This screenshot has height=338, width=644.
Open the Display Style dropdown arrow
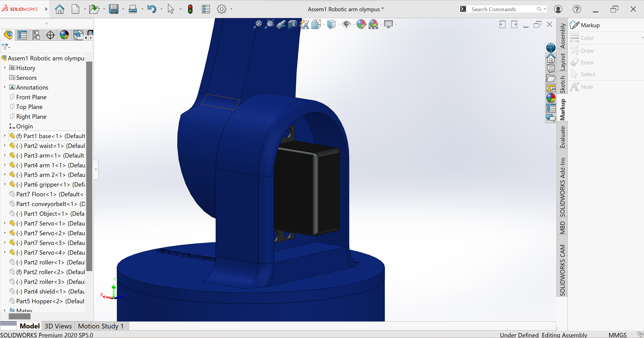339,24
